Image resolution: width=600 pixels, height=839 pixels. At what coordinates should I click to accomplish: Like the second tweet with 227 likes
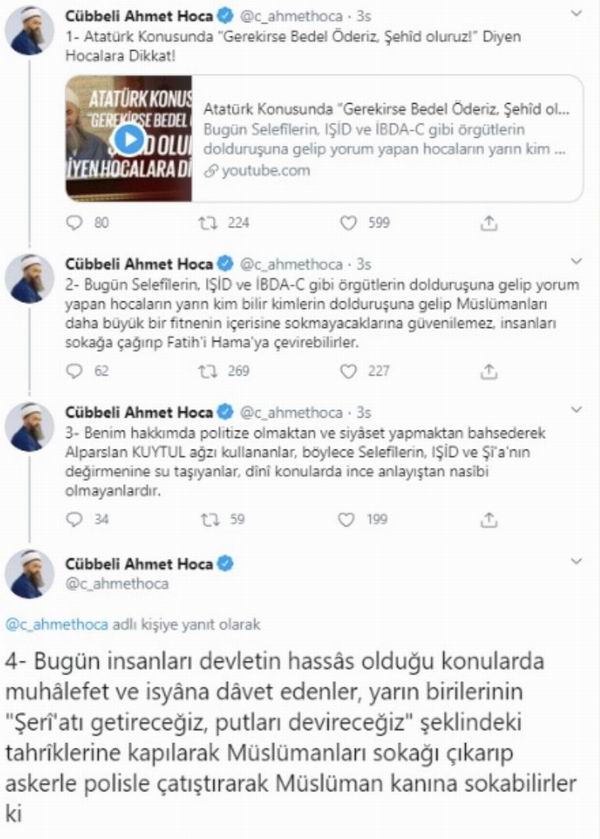(348, 371)
